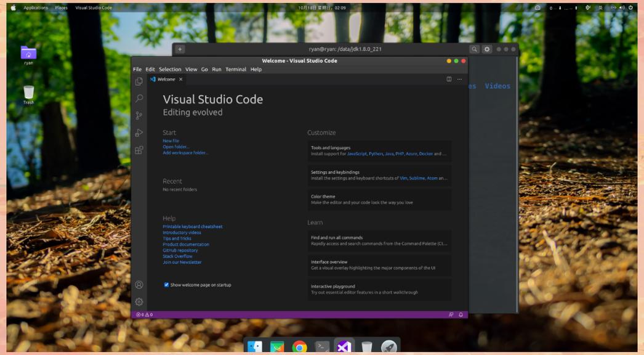644x355 pixels.
Task: Click the Vim link in Settings and keybindings
Action: pyautogui.click(x=403, y=178)
